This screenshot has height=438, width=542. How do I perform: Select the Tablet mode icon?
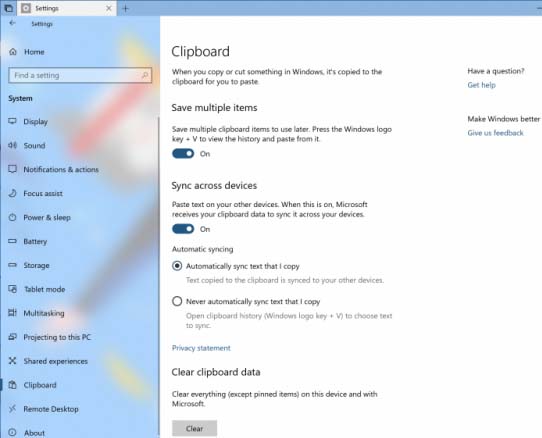click(12, 289)
